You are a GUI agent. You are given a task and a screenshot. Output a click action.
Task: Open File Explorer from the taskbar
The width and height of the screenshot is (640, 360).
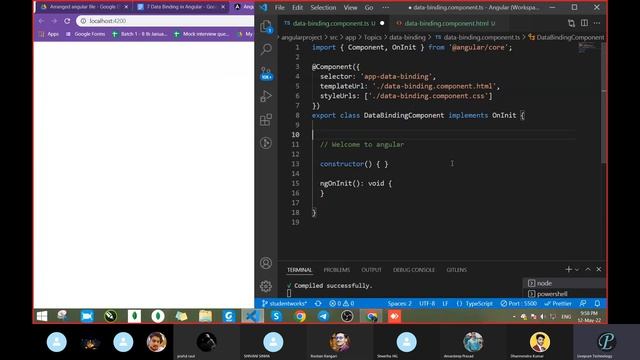(x=205, y=316)
